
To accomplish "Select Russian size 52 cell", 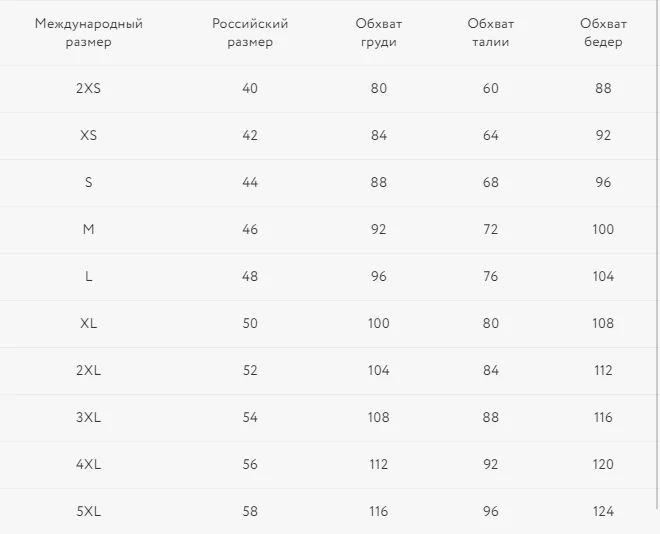I will tap(250, 370).
